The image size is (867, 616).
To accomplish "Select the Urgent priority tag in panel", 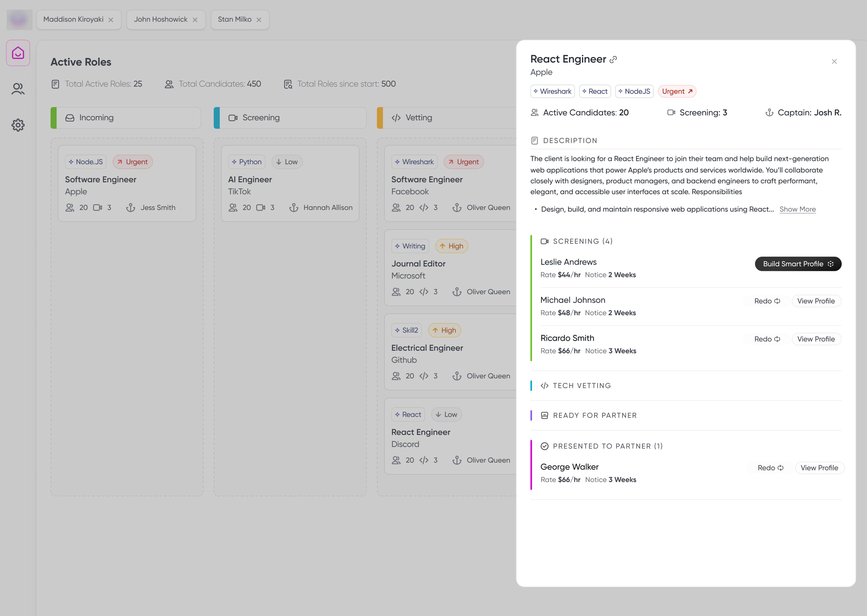I will coord(677,91).
